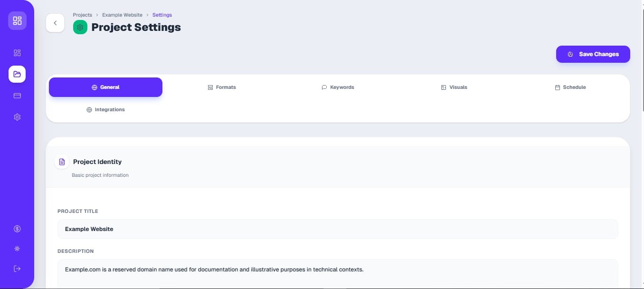Click the Example Website breadcrumb link

coord(122,15)
